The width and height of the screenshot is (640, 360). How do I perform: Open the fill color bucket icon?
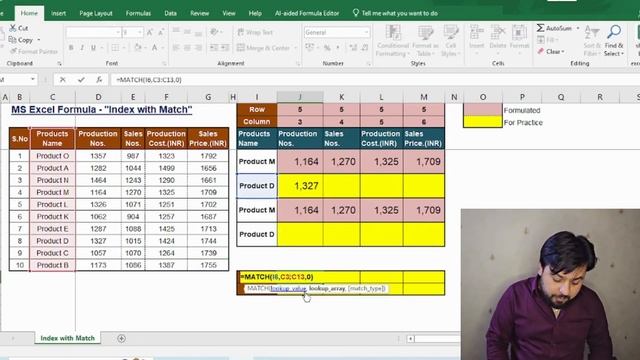138,48
